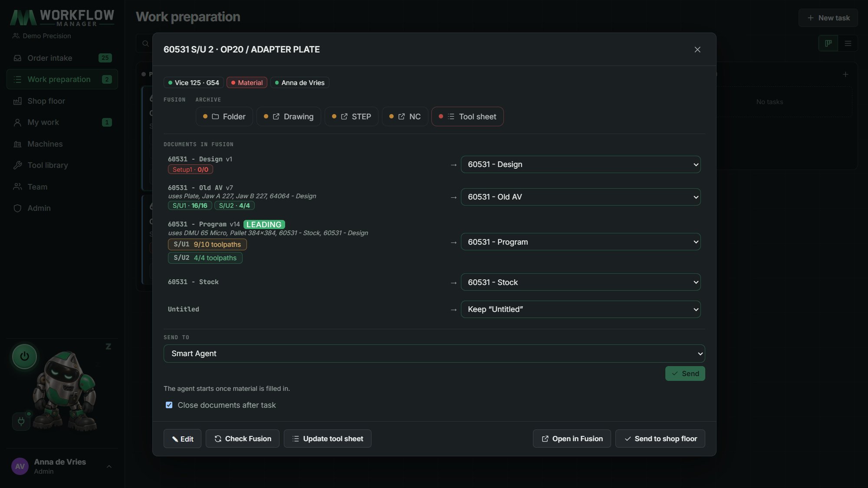Screen dimensions: 868x488
Task: Click the robot agent mascot
Action: click(x=65, y=390)
